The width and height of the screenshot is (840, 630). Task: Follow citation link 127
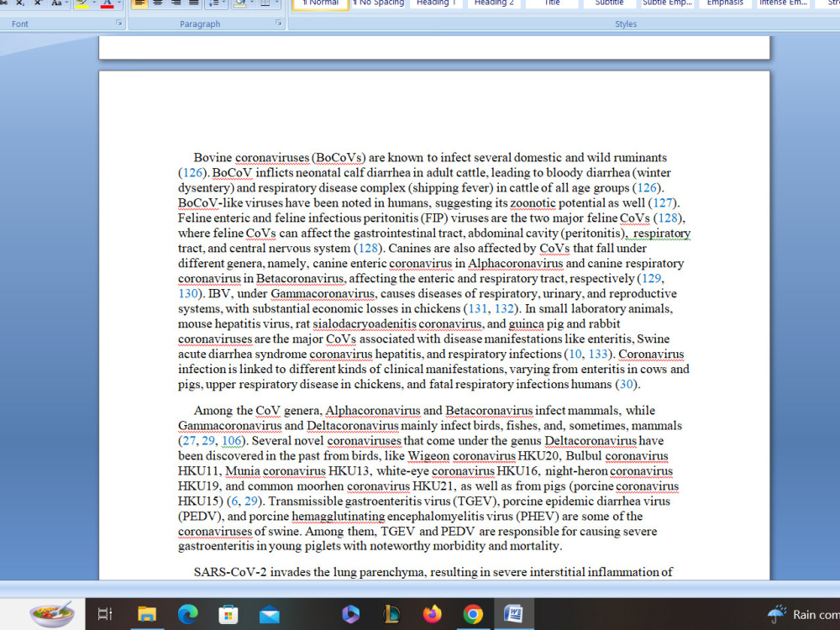pyautogui.click(x=662, y=203)
